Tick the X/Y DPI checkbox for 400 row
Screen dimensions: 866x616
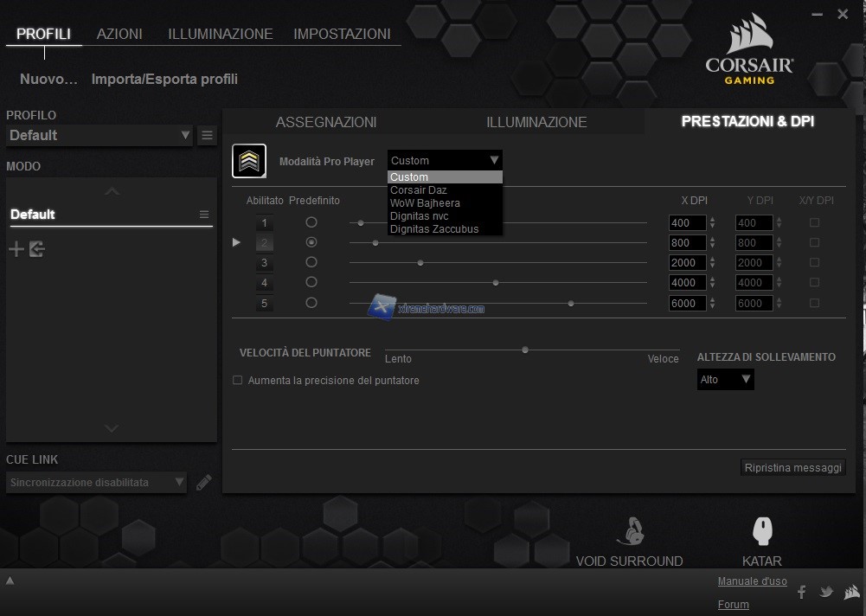point(814,222)
